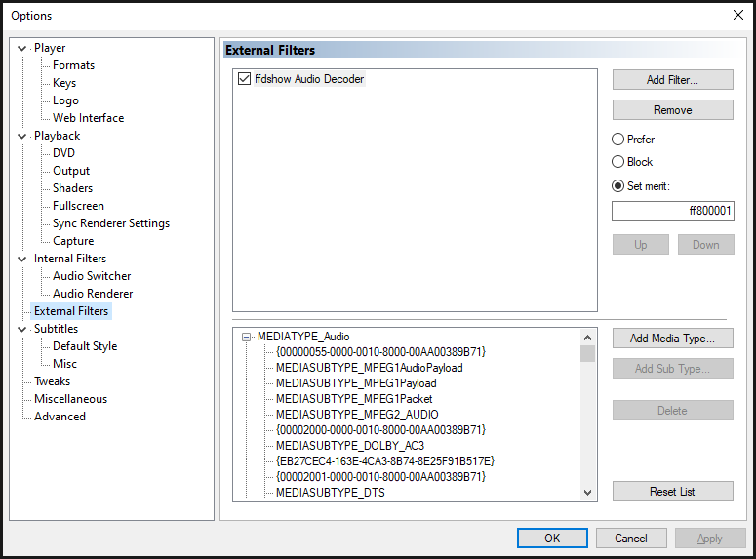Uncheck the ffdshow Audio Decoder checkbox

tap(244, 79)
